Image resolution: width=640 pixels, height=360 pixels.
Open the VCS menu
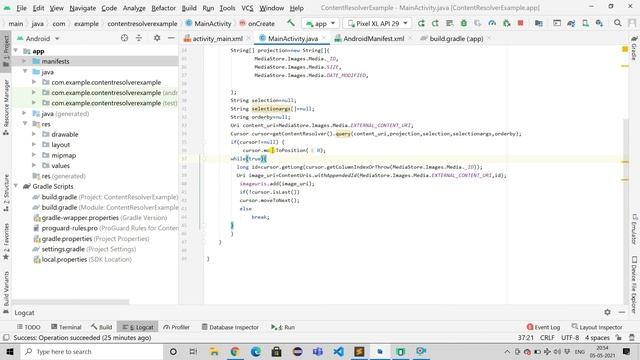coord(247,8)
